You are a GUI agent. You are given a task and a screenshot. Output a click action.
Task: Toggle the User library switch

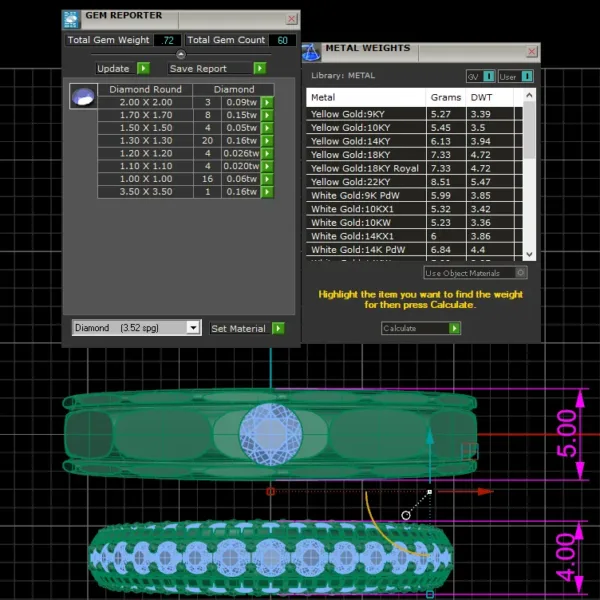point(527,76)
